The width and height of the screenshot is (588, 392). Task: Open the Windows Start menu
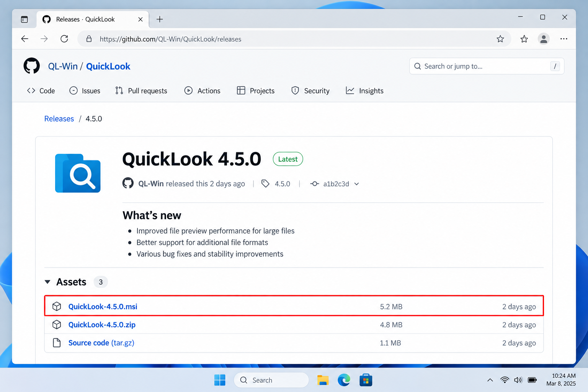(x=220, y=380)
